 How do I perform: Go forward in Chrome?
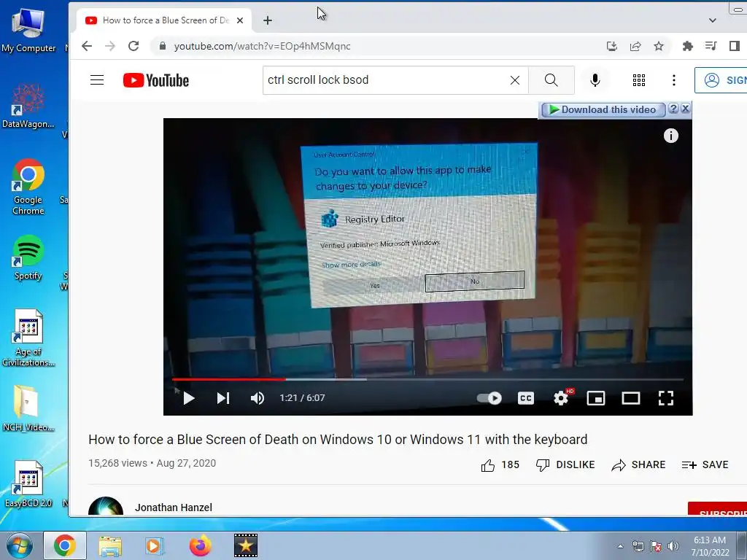[x=110, y=46]
